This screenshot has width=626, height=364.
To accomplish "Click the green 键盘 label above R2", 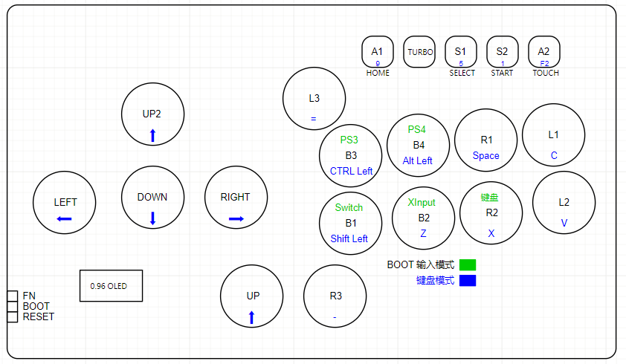I will pos(489,198).
